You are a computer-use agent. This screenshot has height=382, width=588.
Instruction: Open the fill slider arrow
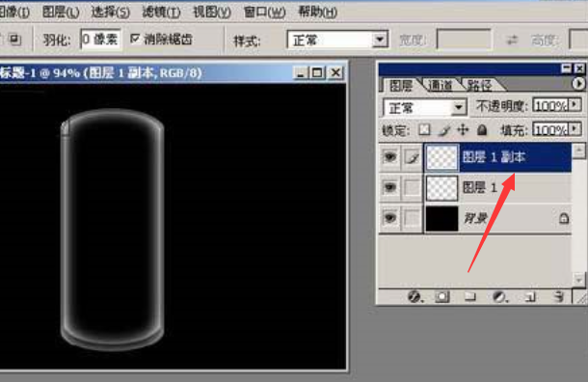[x=575, y=129]
